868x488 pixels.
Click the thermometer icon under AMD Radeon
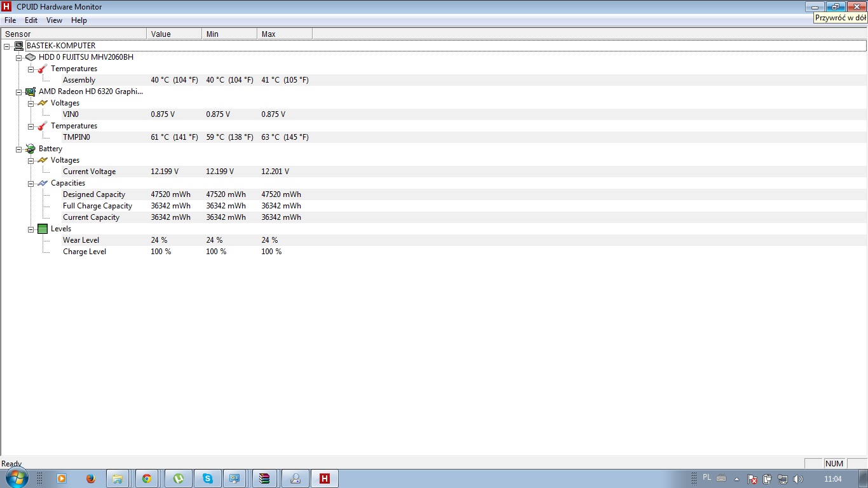pos(43,126)
